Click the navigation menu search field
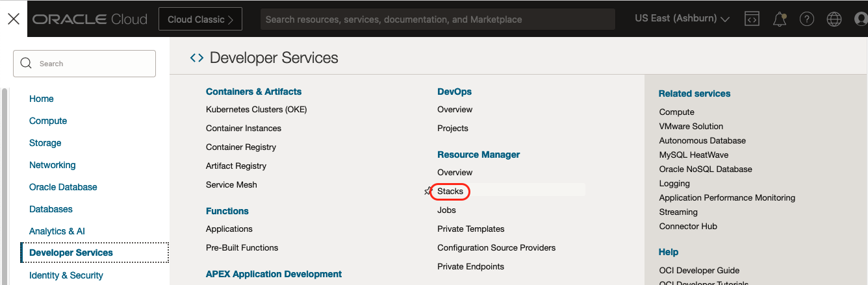 84,64
